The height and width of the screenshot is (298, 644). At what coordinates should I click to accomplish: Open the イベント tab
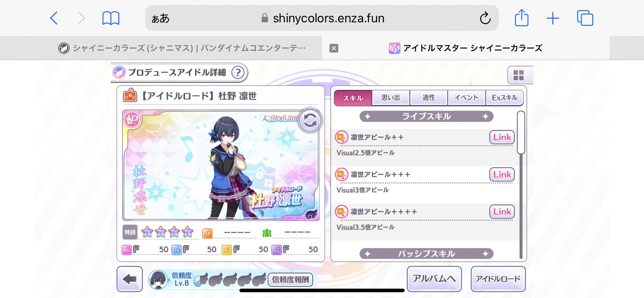466,98
